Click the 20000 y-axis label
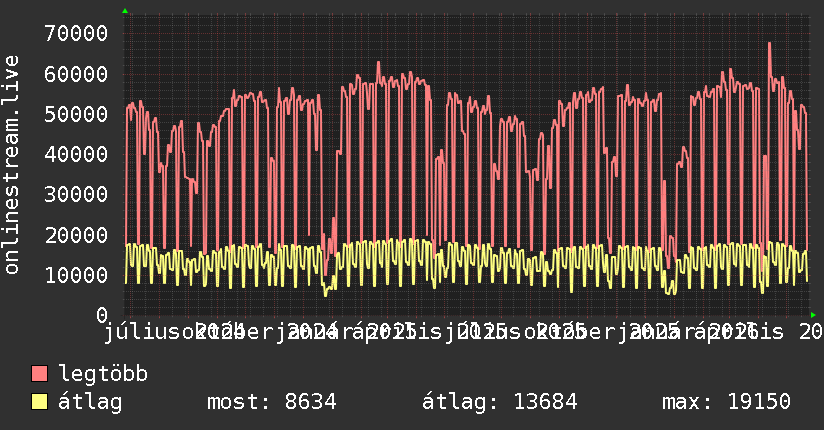This screenshot has height=430, width=824. click(76, 234)
